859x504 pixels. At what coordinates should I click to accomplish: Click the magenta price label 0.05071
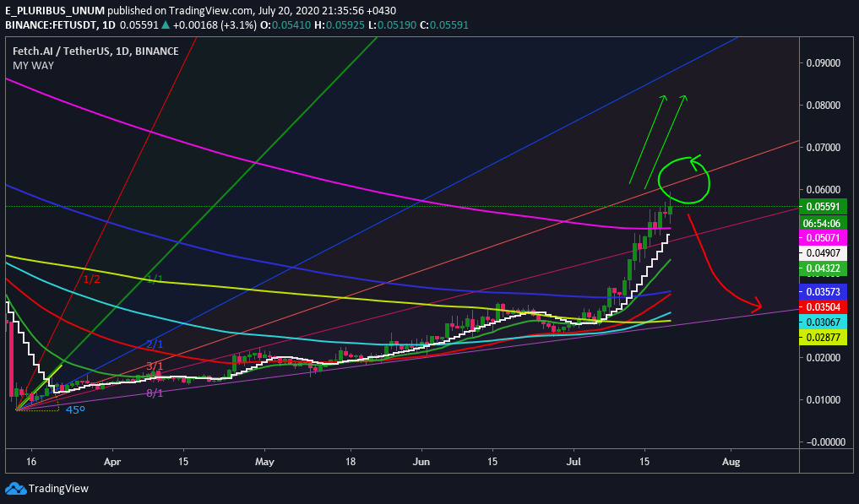[824, 238]
